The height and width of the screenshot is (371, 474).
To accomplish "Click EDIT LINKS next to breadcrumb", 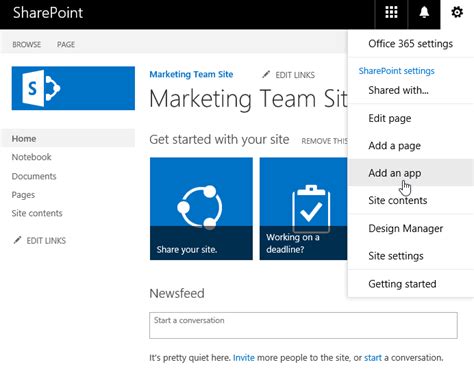I will point(295,75).
